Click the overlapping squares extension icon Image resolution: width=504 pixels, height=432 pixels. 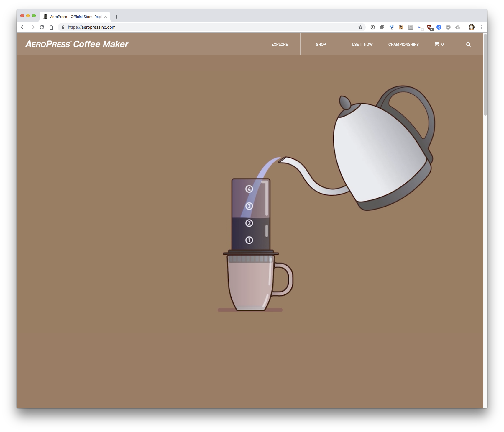[382, 27]
